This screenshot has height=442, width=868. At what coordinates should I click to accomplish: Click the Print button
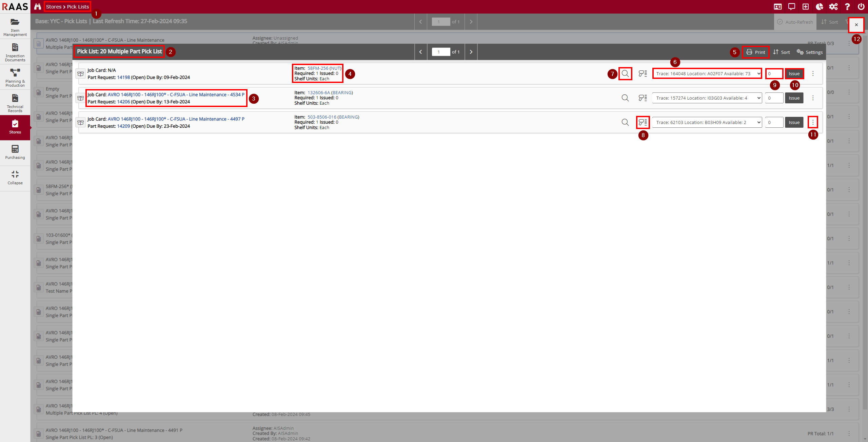coord(755,52)
